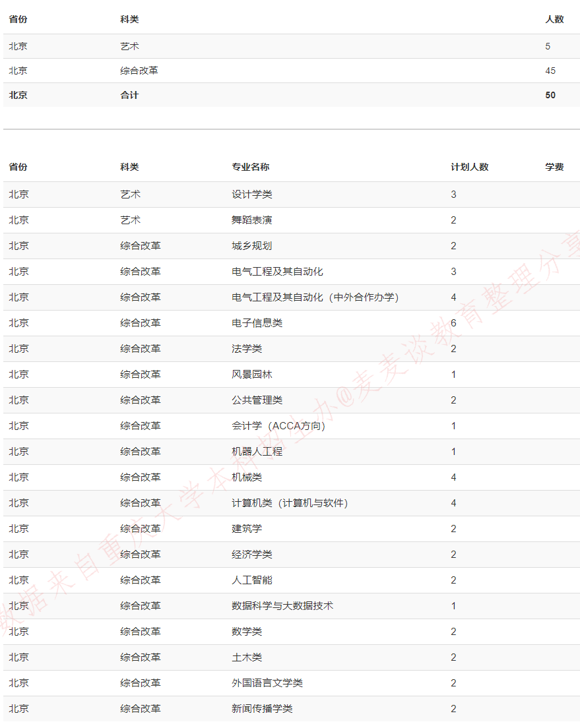Open the plan count link for 新闻传播学类
580x728 pixels.
coord(453,709)
